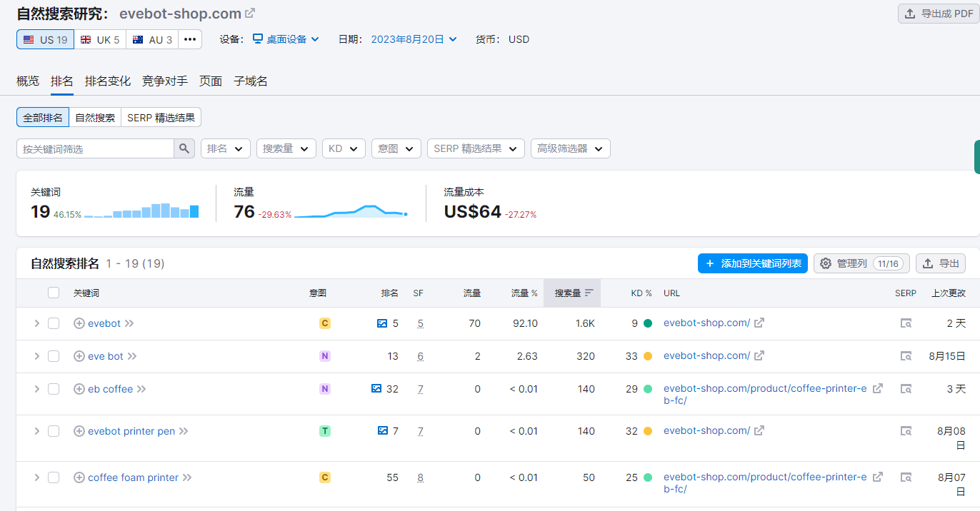Viewport: 980px width, 511px height.
Task: Select the SERP 精选结果 sub-tab
Action: tap(161, 118)
